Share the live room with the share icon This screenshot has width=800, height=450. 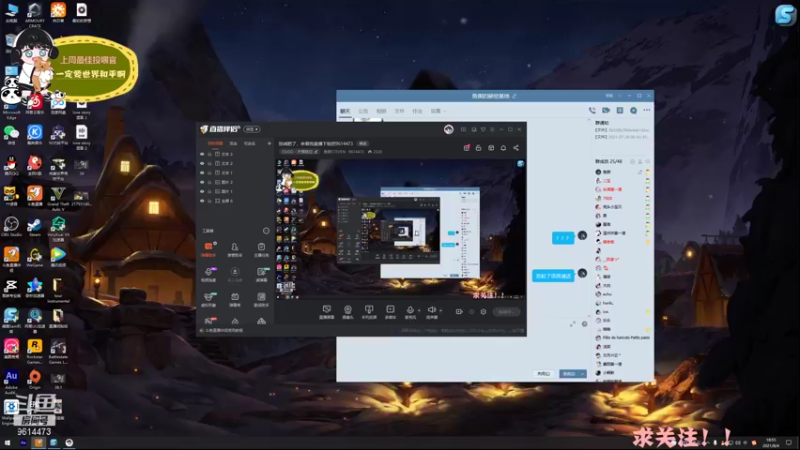point(516,147)
